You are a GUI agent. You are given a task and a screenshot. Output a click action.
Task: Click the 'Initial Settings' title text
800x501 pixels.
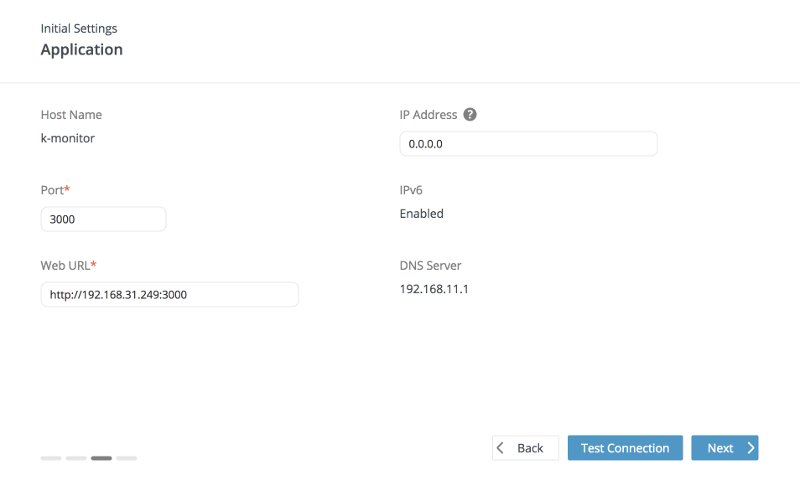click(x=79, y=29)
